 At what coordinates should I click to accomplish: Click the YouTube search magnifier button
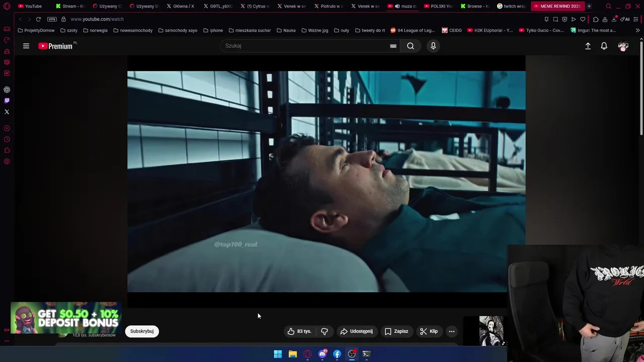click(411, 46)
